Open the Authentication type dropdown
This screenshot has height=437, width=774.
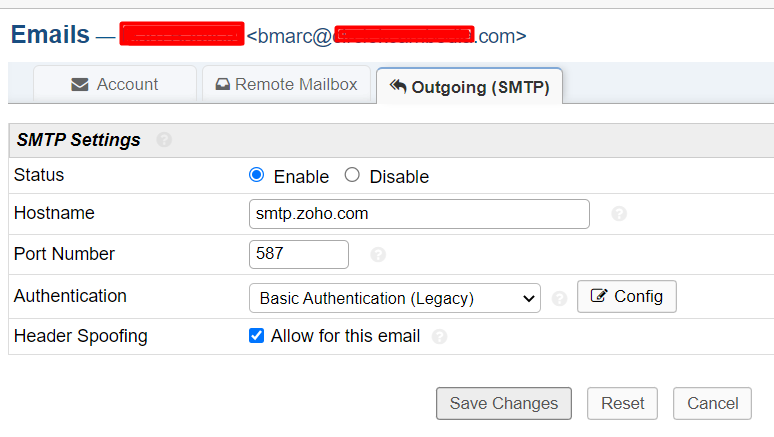394,298
